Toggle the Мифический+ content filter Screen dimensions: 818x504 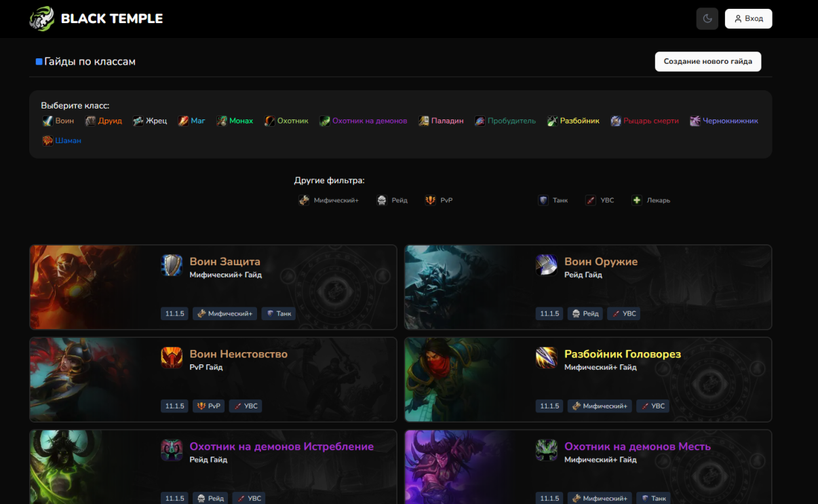click(329, 200)
